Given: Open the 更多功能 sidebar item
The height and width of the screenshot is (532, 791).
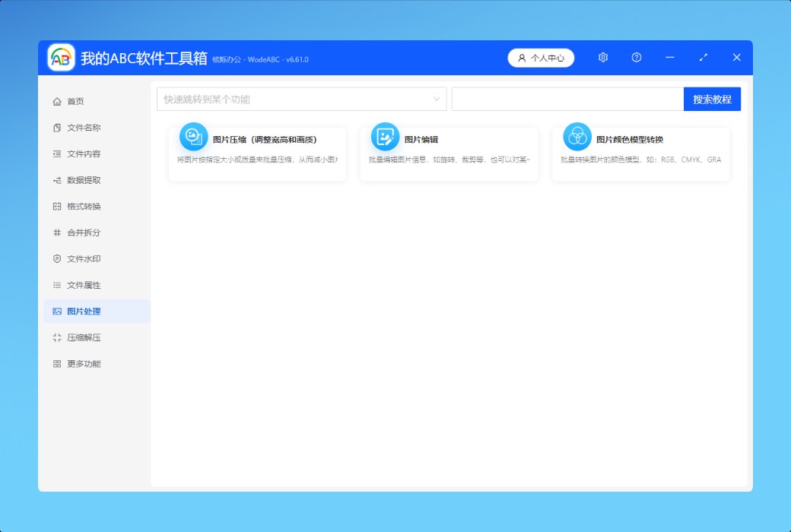Looking at the screenshot, I should [84, 364].
